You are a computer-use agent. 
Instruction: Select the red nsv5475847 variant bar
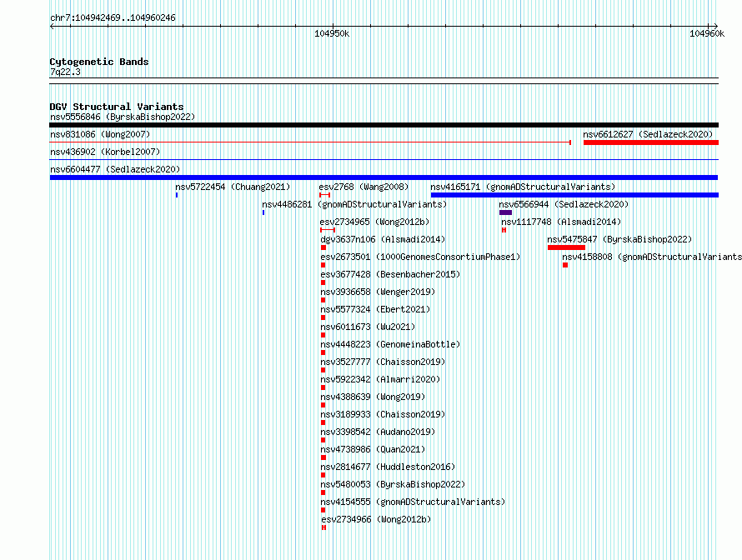[x=566, y=247]
